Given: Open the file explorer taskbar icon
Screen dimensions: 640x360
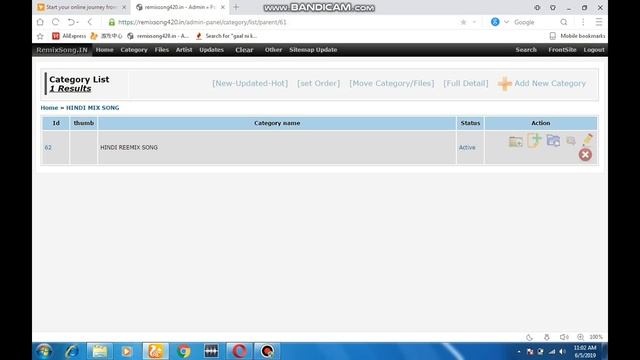Looking at the screenshot, I should click(x=100, y=351).
